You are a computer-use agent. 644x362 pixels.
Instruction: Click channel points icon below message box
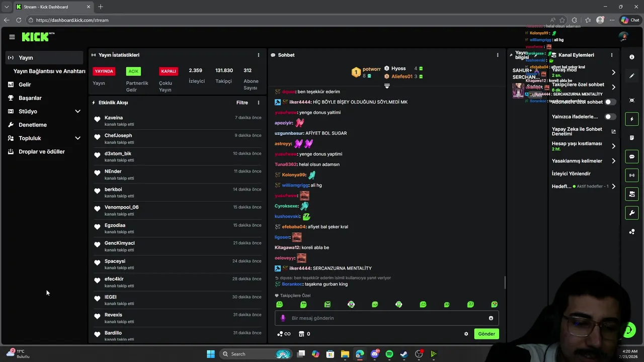284,334
